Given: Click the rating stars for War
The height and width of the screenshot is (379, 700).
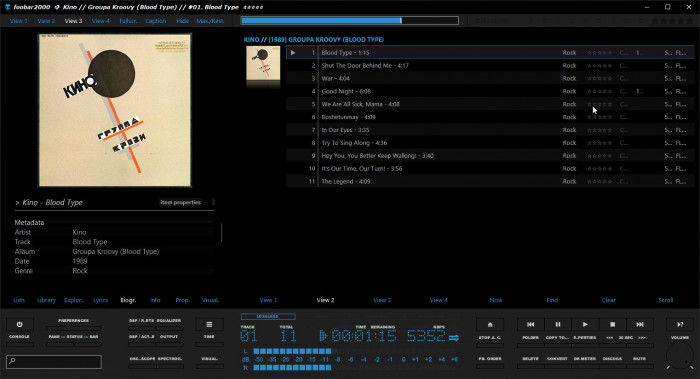Looking at the screenshot, I should [x=599, y=79].
